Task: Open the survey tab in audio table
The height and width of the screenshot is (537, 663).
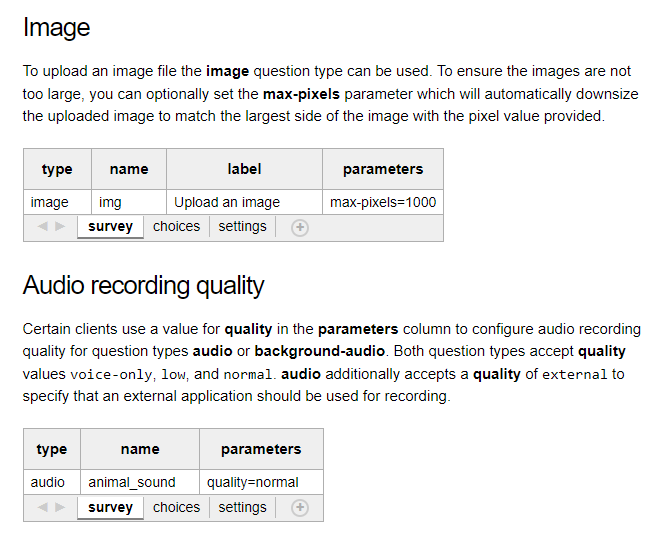Action: [x=110, y=507]
